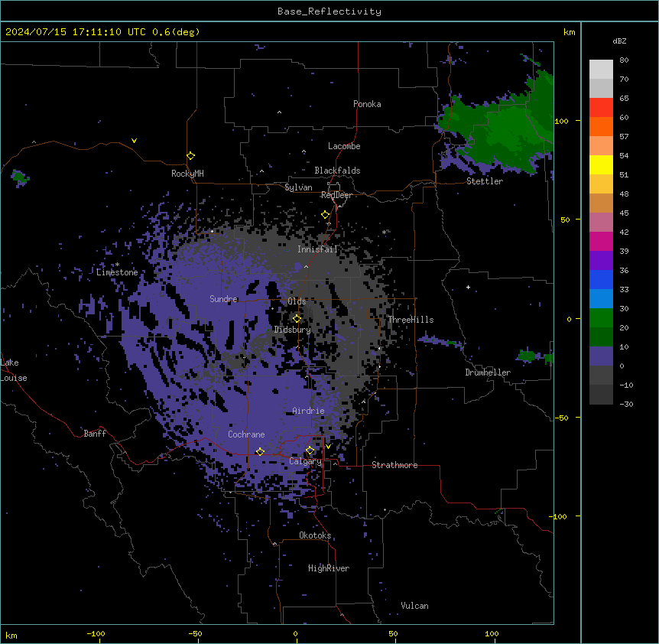
Task: Click the ThreeHills city label
Action: [x=411, y=320]
